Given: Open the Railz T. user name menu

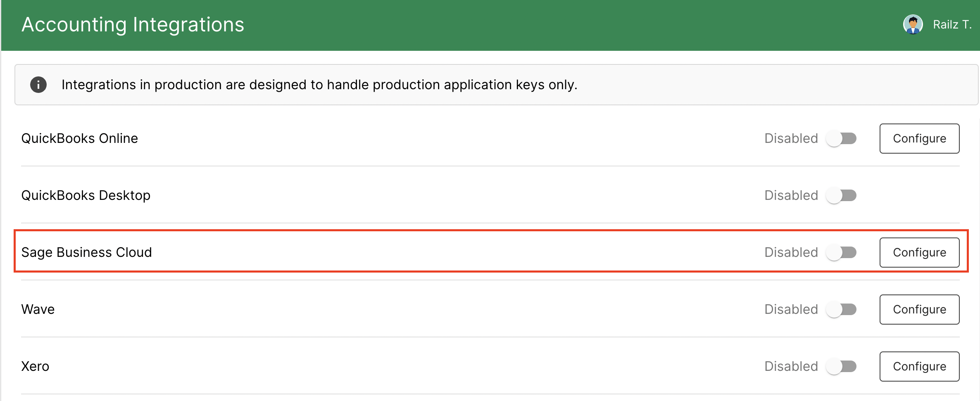Looking at the screenshot, I should [952, 25].
